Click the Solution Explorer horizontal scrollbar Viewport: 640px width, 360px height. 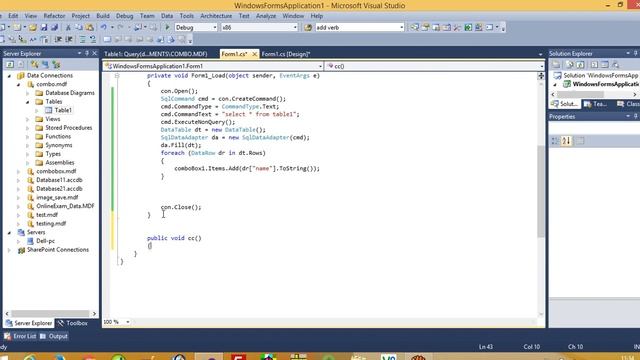(580, 94)
